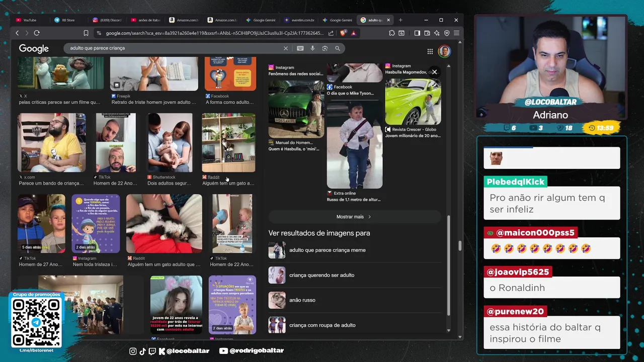Switch to the YouTube tab

[x=30, y=20]
